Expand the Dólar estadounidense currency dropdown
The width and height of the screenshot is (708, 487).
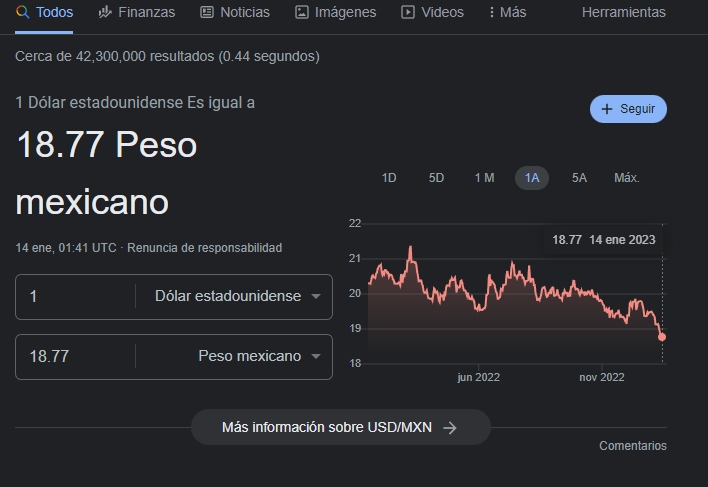click(x=316, y=297)
